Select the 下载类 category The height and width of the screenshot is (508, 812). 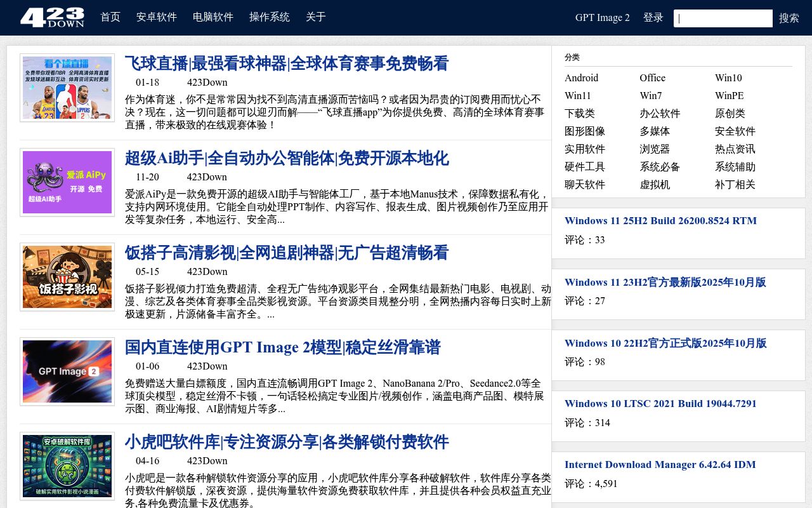click(x=580, y=114)
